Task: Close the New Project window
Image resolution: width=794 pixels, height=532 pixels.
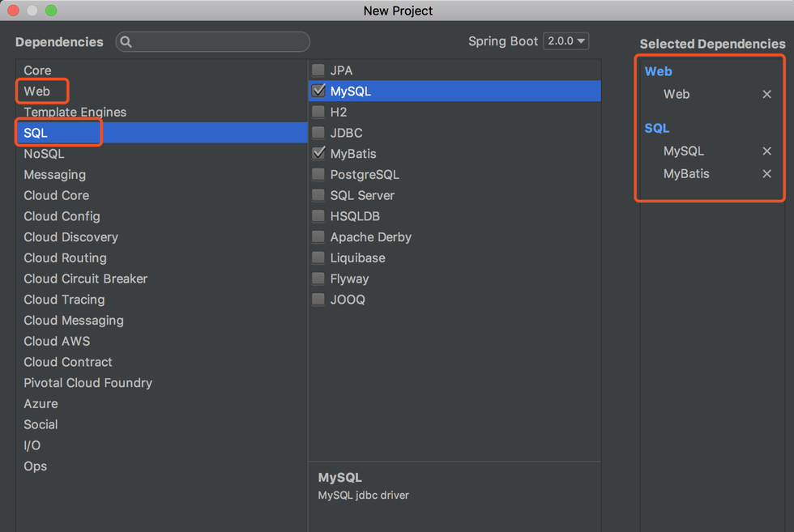Action: pos(13,11)
